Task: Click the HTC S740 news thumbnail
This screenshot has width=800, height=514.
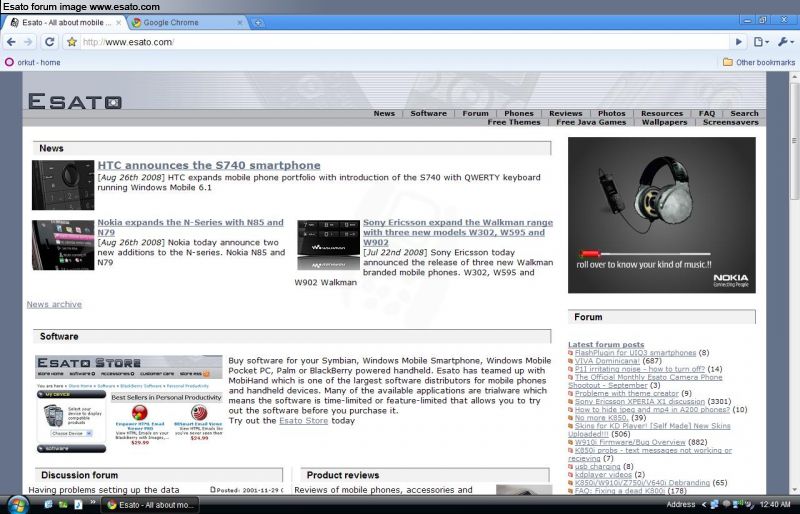Action: pyautogui.click(x=63, y=185)
